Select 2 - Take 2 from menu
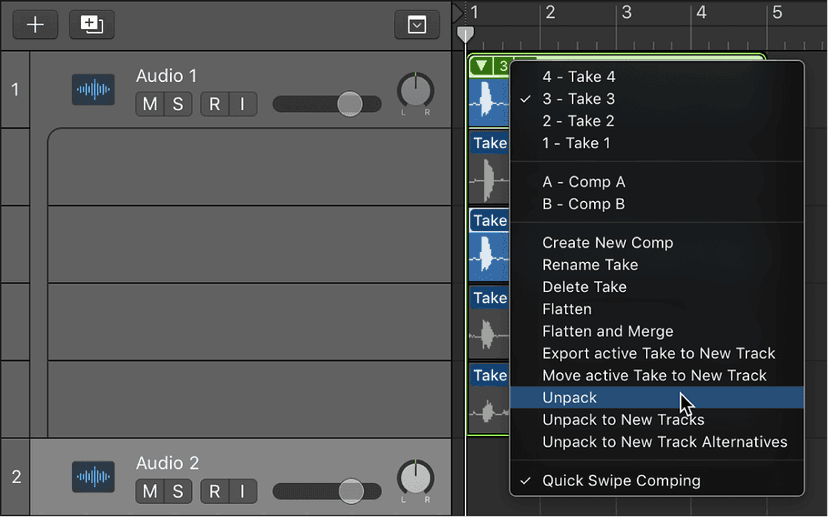This screenshot has height=518, width=828. click(657, 121)
